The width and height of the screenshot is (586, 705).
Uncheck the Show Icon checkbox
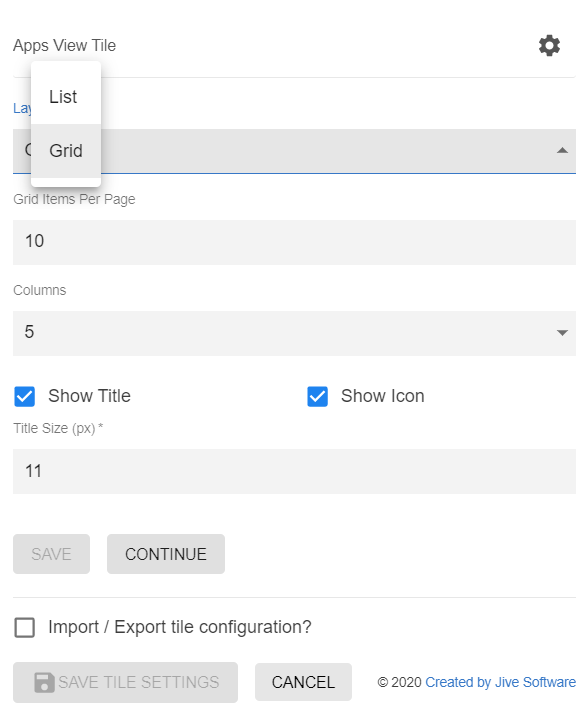point(317,397)
